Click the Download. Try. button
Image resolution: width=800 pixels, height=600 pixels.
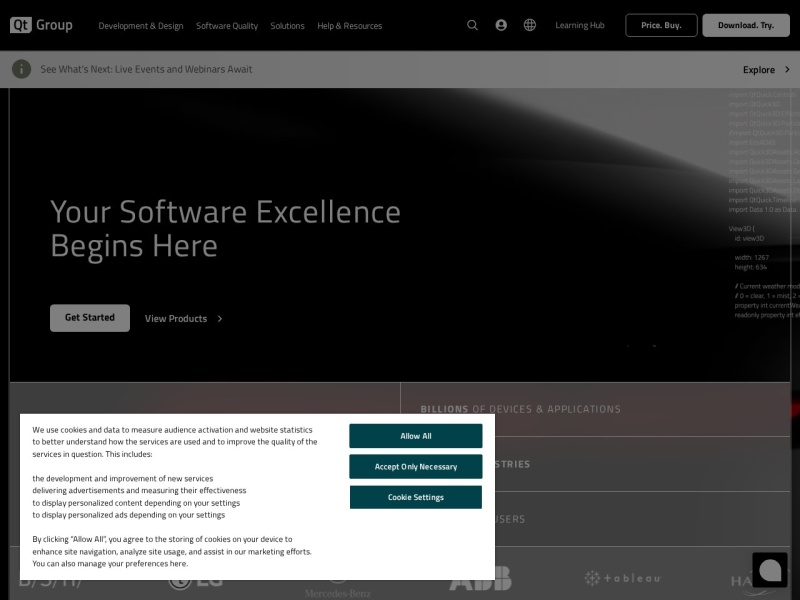click(x=746, y=25)
